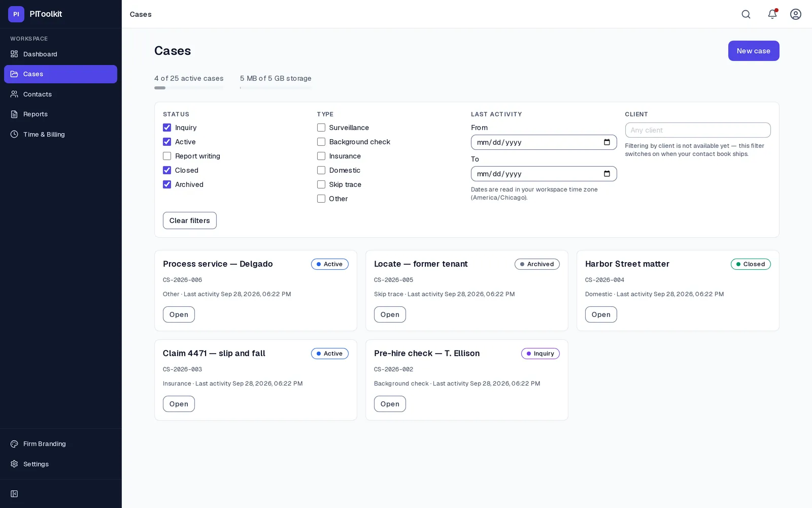The height and width of the screenshot is (508, 812).
Task: Open Contacts in sidebar menu
Action: pos(60,94)
